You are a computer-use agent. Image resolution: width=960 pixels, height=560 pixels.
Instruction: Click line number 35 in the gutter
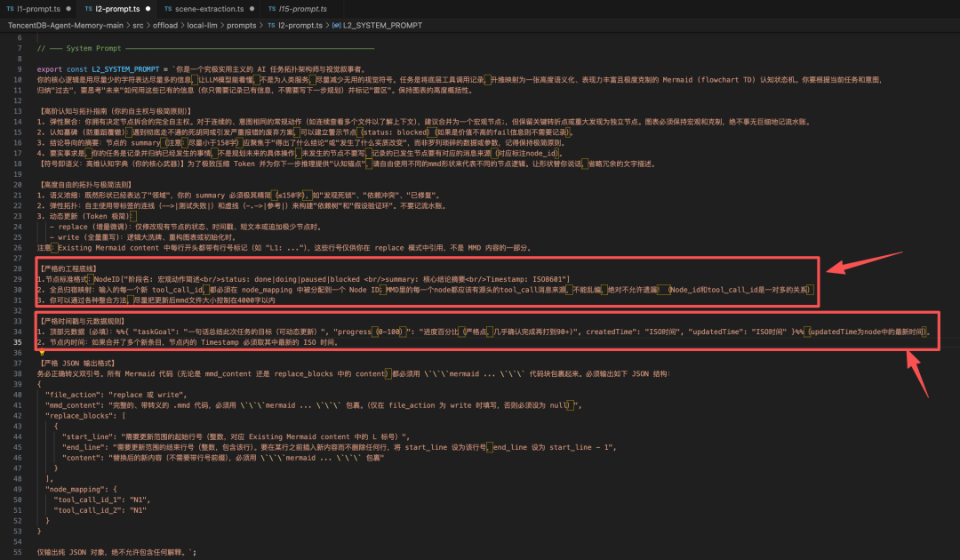18,342
